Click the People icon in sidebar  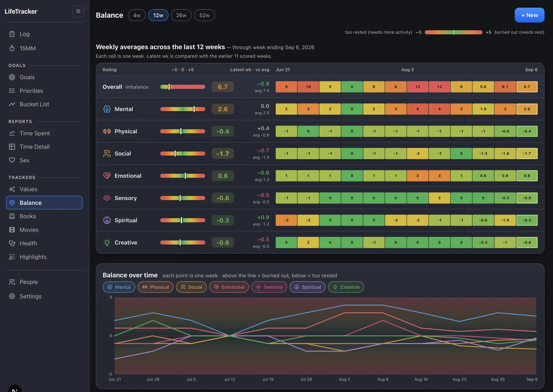pyautogui.click(x=12, y=282)
